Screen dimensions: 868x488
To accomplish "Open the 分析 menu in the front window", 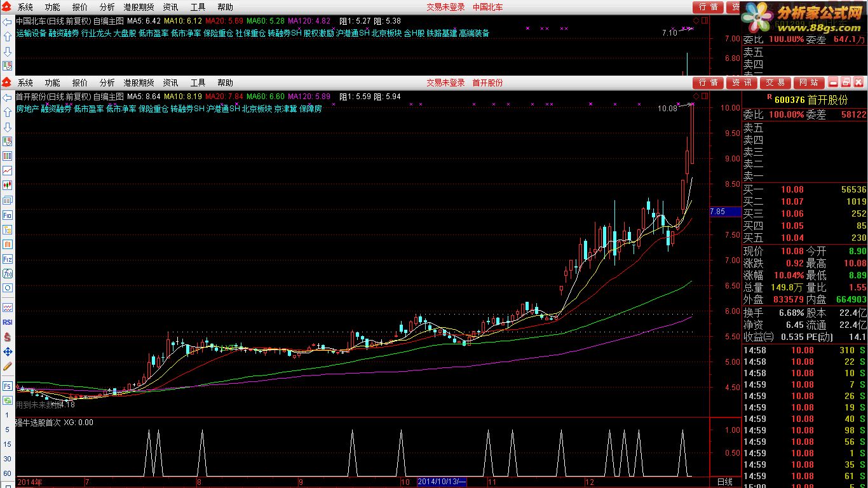I will [107, 83].
